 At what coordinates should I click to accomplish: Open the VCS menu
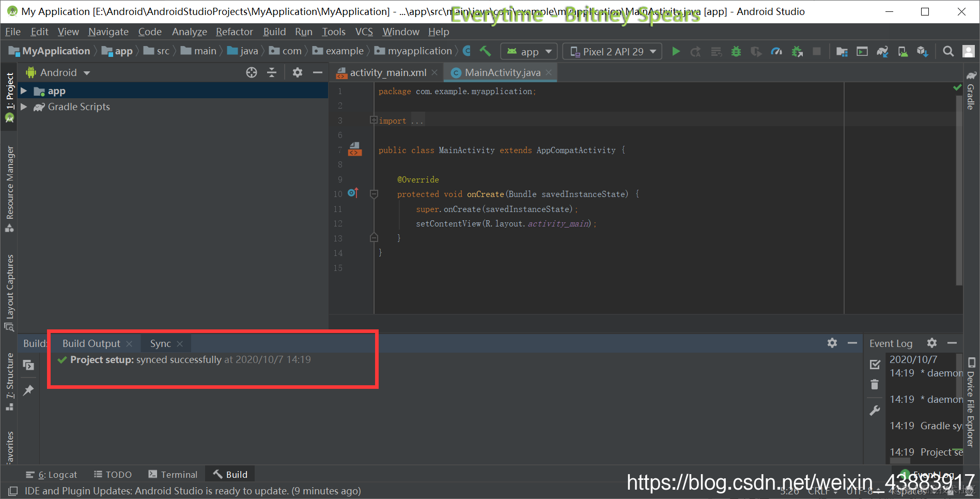(x=364, y=32)
